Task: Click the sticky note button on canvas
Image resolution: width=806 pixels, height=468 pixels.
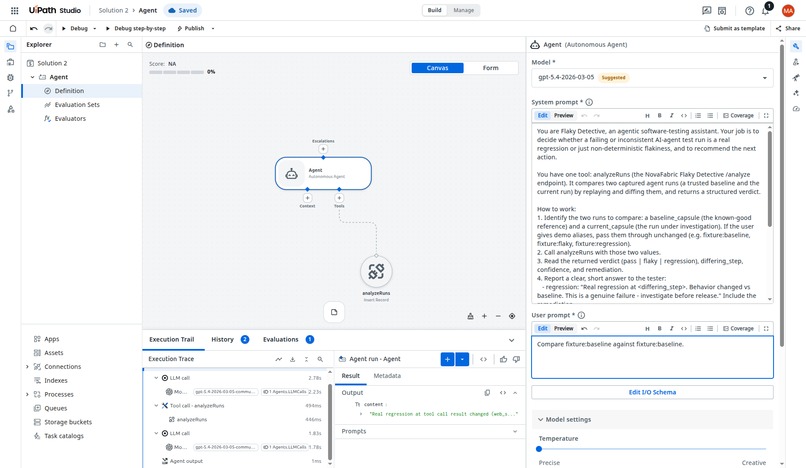Action: point(334,312)
